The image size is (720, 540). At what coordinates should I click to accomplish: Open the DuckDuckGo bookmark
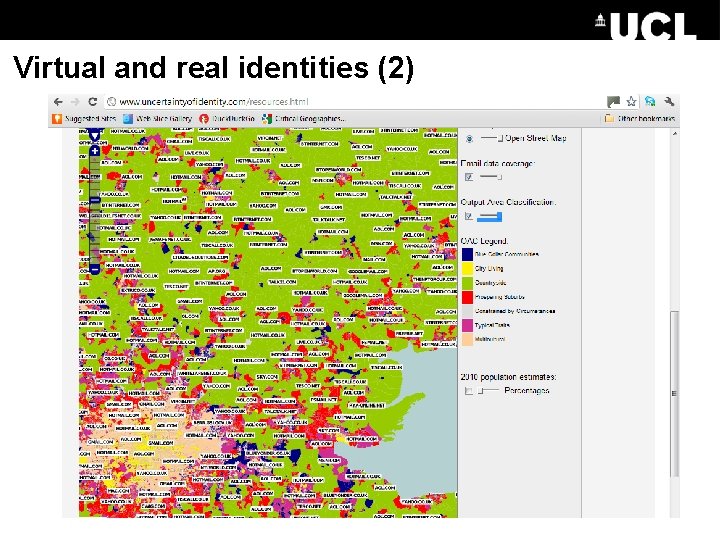click(227, 118)
